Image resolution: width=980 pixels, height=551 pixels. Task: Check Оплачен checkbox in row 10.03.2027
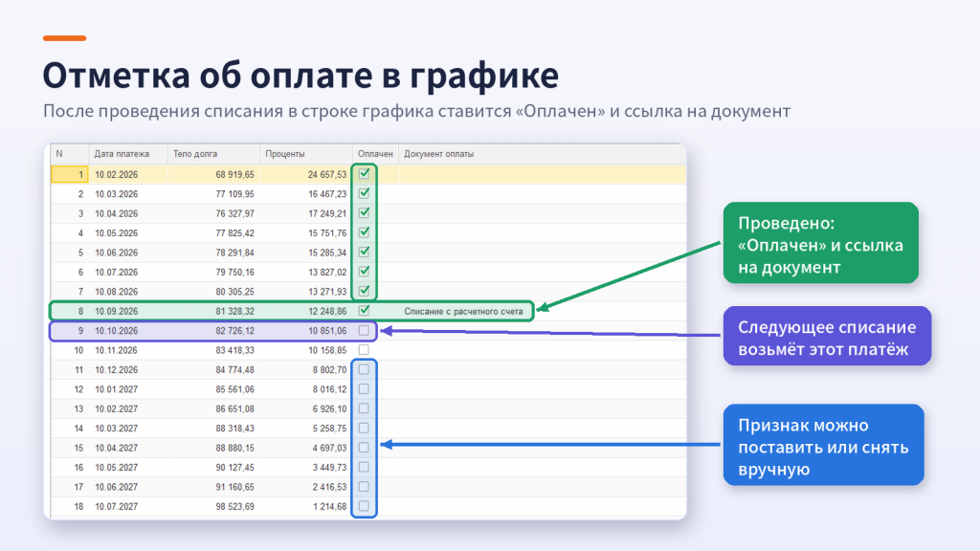point(364,428)
